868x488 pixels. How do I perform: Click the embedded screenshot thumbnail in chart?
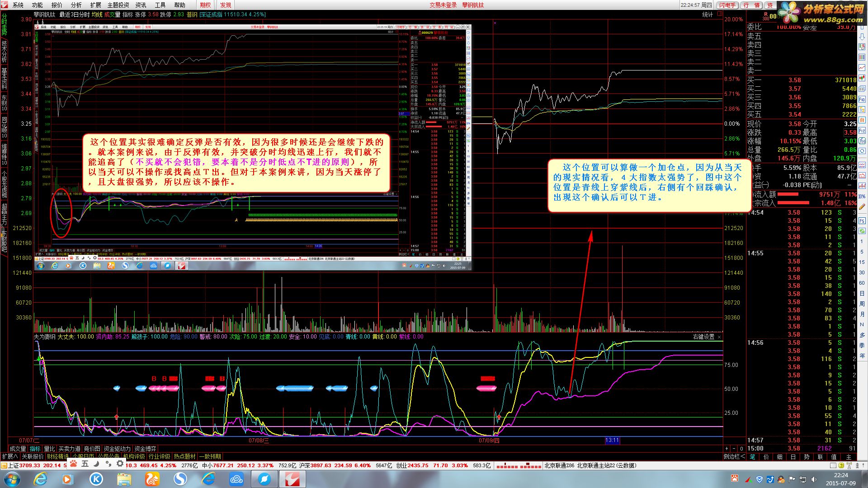point(253,147)
